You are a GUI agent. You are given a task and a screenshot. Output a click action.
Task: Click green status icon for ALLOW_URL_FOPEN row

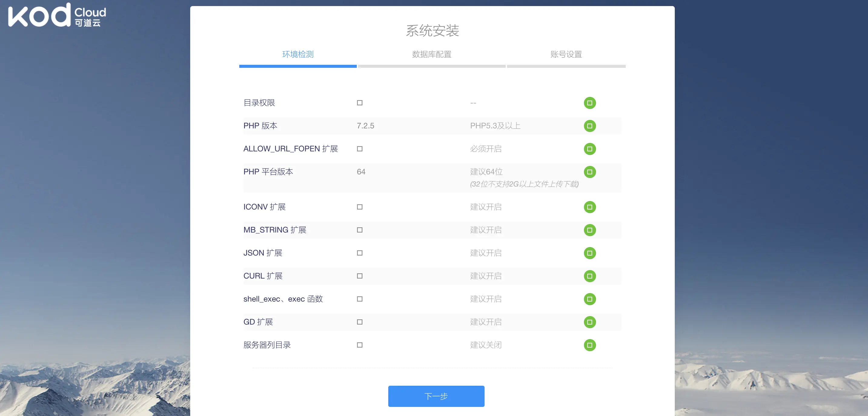(x=590, y=149)
